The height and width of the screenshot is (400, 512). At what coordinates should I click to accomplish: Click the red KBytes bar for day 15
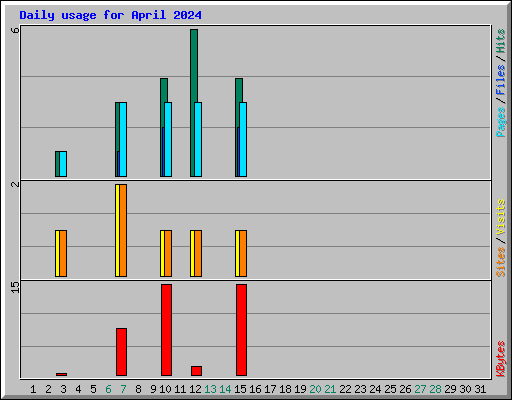pyautogui.click(x=241, y=330)
